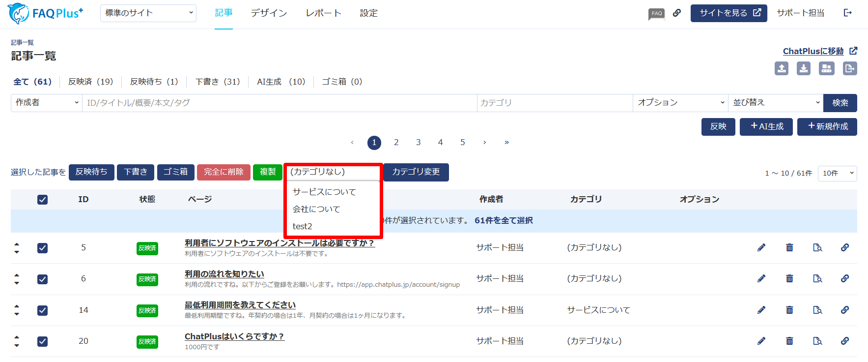Click the ＋新規作成 button
This screenshot has height=362, width=868.
pos(827,127)
